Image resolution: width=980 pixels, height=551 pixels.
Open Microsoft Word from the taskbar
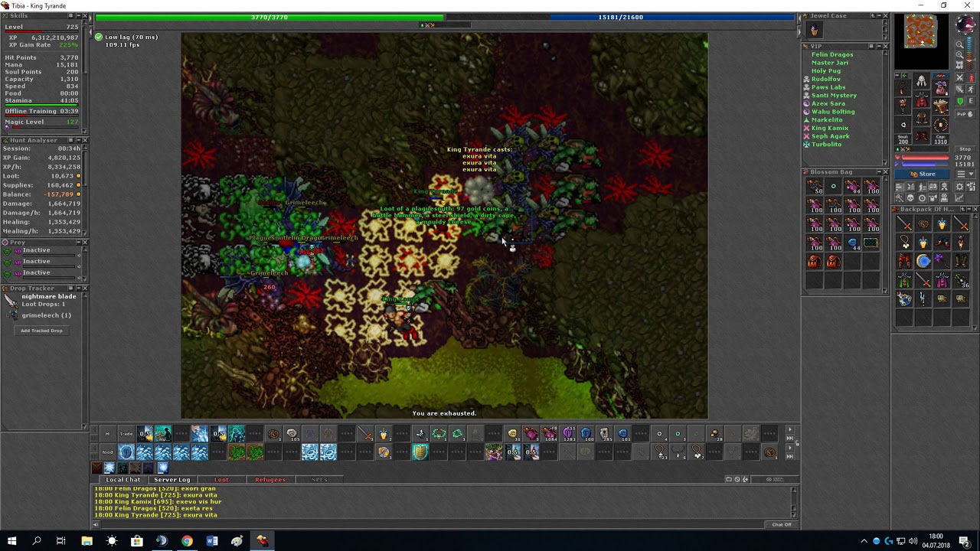pos(212,541)
